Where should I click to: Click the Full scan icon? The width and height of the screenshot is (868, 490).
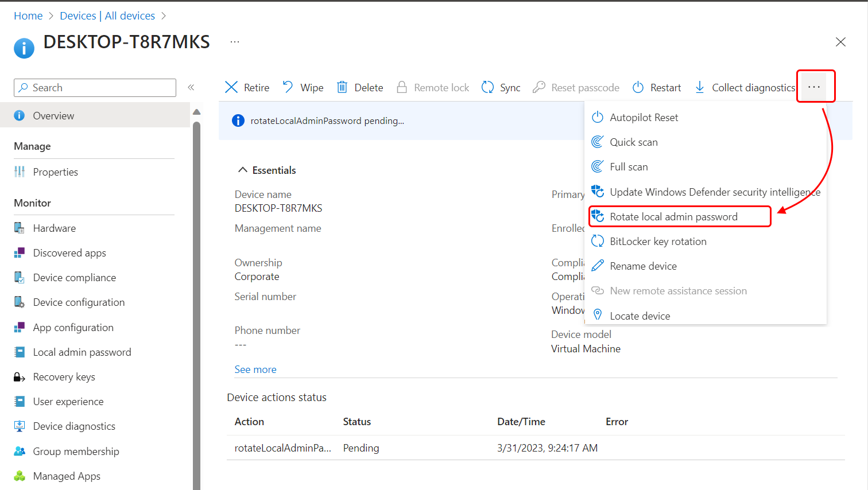pos(598,166)
